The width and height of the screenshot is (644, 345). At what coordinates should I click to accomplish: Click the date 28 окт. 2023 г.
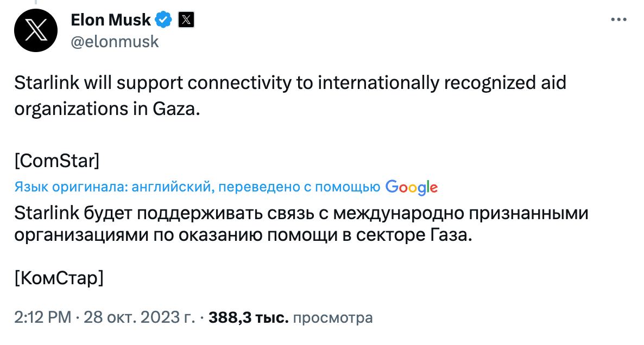pyautogui.click(x=140, y=317)
